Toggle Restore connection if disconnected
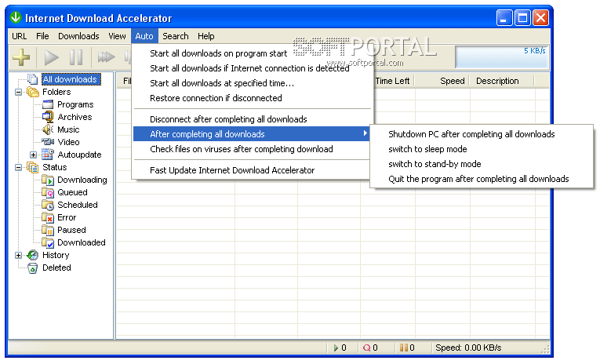The image size is (600, 364). 251,98
